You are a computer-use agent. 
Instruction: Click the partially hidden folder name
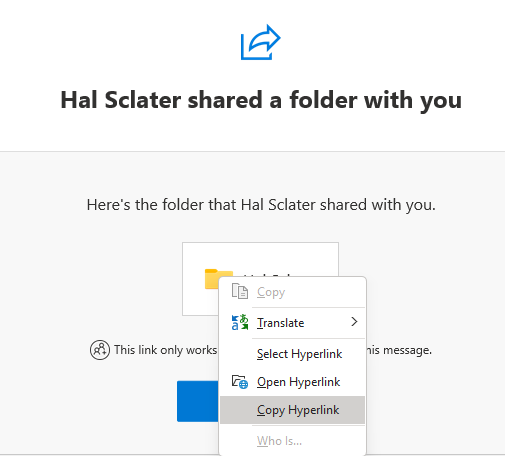coord(268,275)
